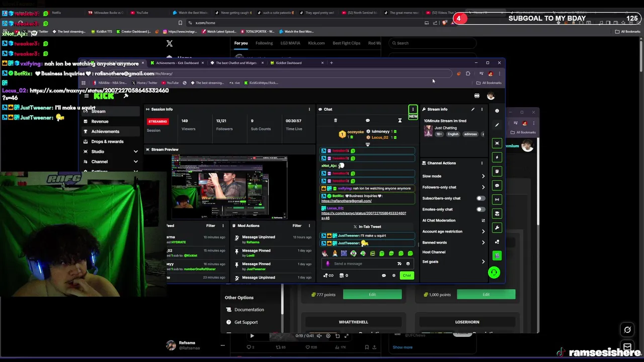Click the green headset support button
The width and height of the screenshot is (644, 362).
click(494, 273)
